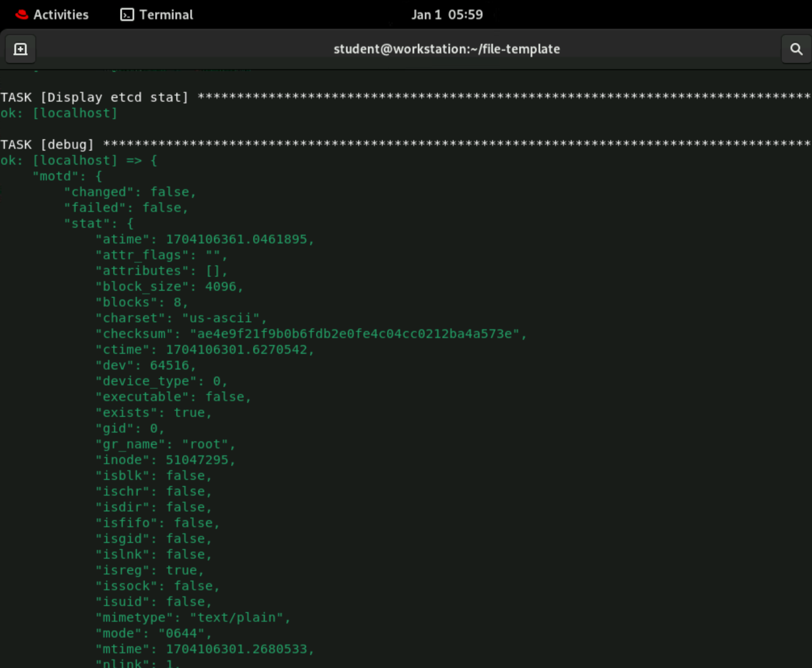Click the gr_name root value

(x=207, y=444)
